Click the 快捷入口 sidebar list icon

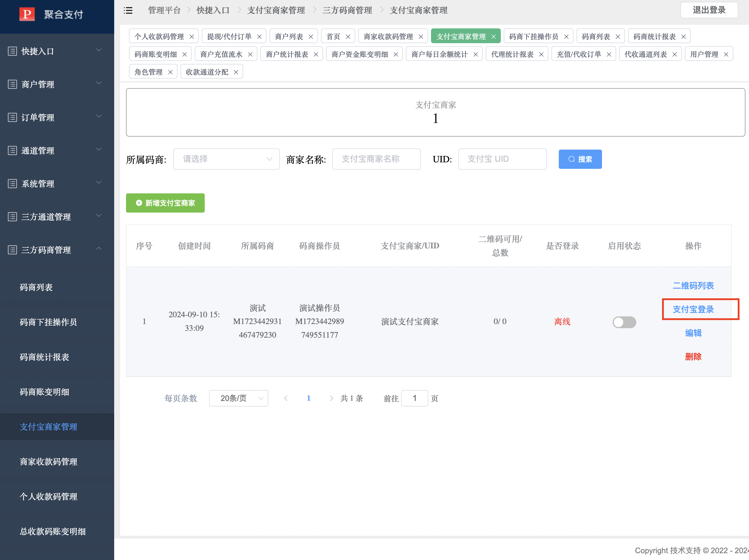click(x=12, y=51)
